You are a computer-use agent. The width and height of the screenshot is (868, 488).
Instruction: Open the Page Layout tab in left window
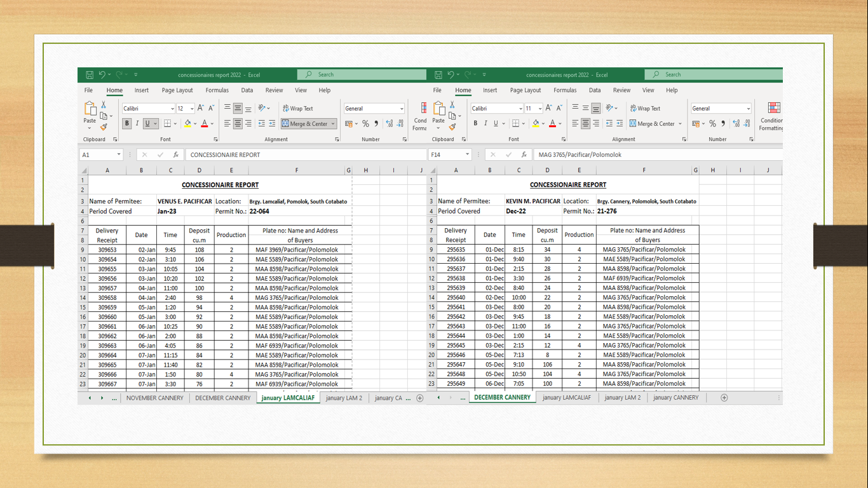point(177,90)
